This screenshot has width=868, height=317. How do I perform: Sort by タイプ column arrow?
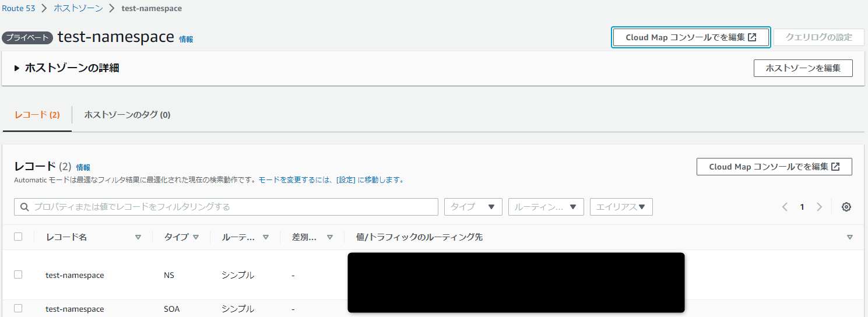pyautogui.click(x=196, y=237)
